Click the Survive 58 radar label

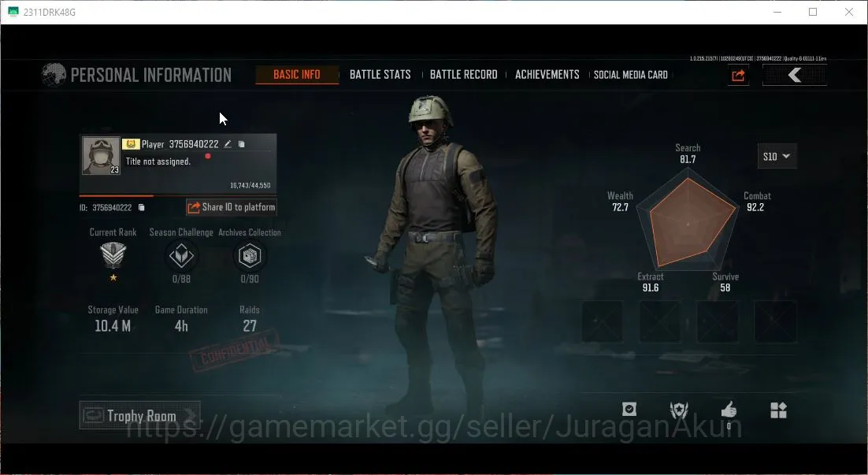[x=725, y=282]
